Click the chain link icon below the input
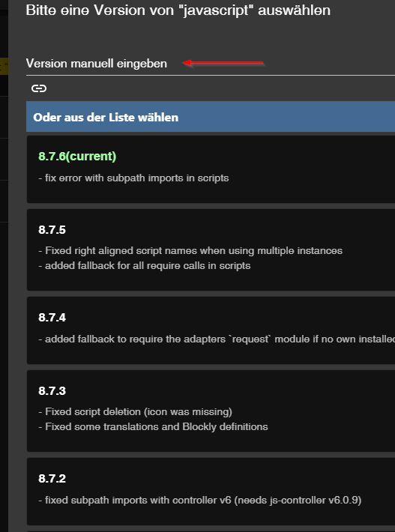395x532 pixels. point(39,88)
